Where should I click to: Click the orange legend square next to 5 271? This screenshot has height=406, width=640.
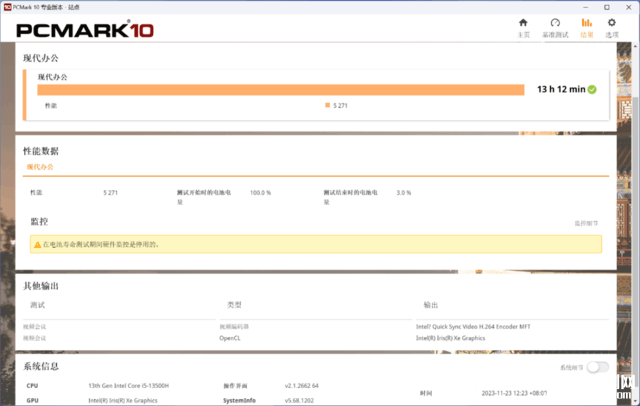327,105
